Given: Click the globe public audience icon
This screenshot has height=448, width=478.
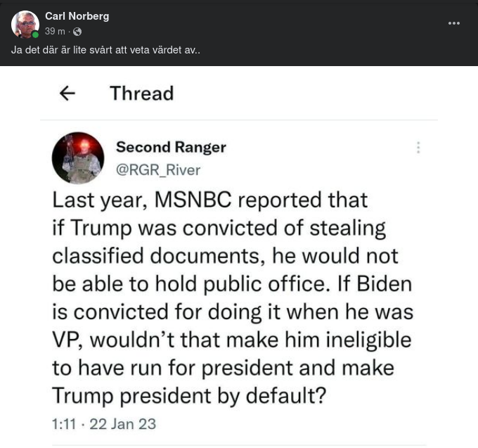Looking at the screenshot, I should [77, 32].
